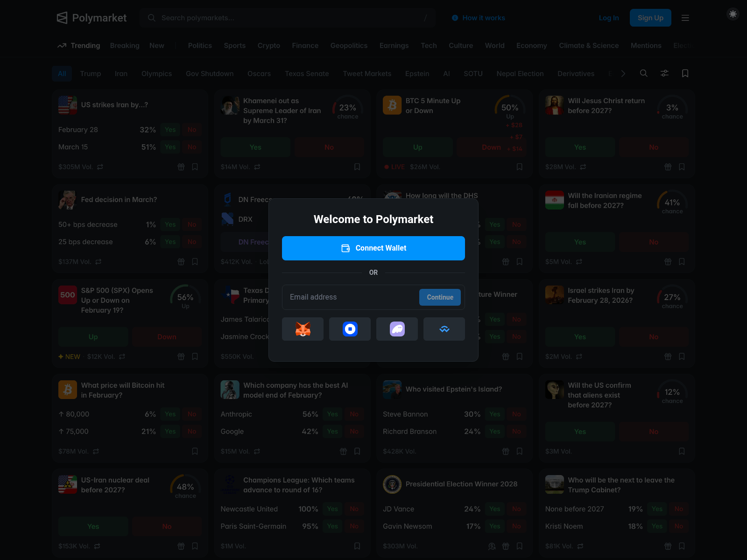Bookmark the Bitcoin price February market

point(195,451)
